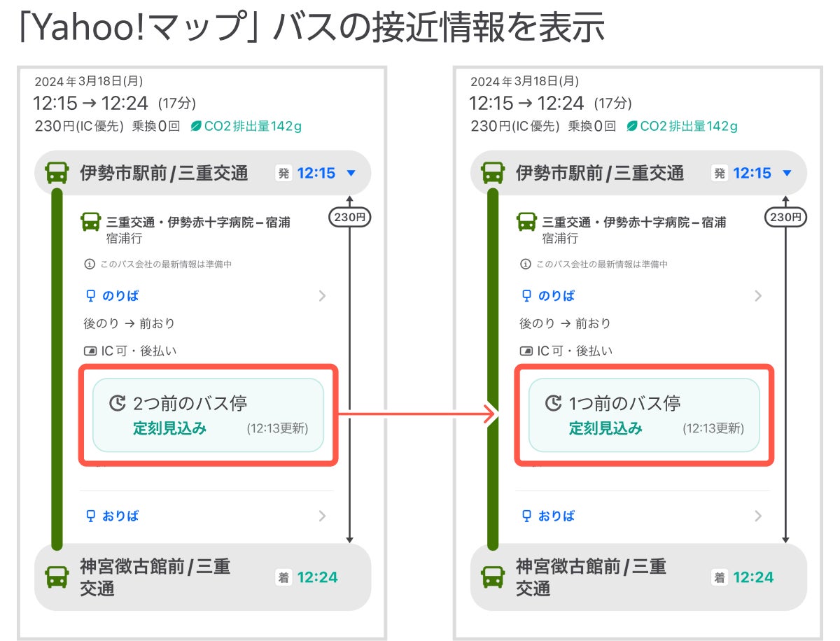Click 後のり → 前おり on the 1つ前 screen

pos(565,323)
